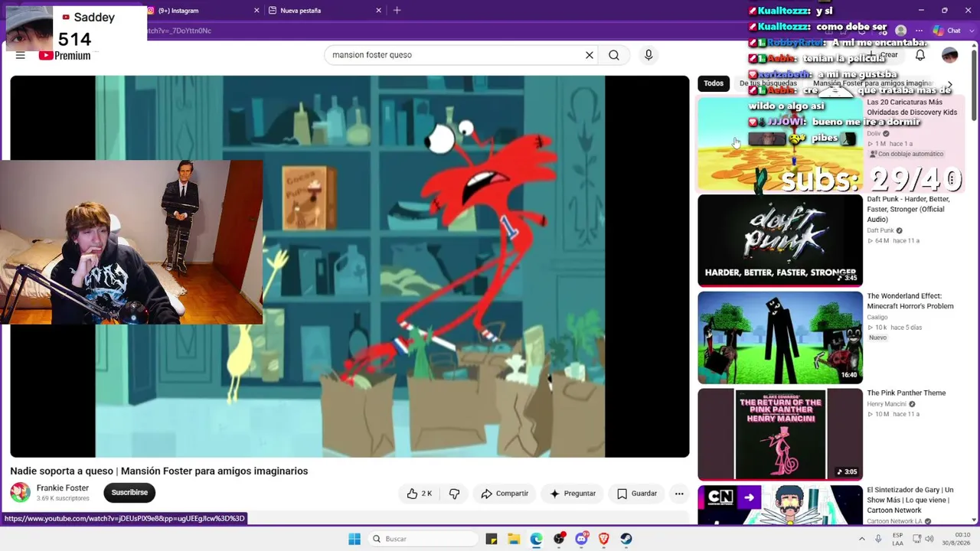
Task: Open Brave browser from the taskbar
Action: [x=603, y=539]
